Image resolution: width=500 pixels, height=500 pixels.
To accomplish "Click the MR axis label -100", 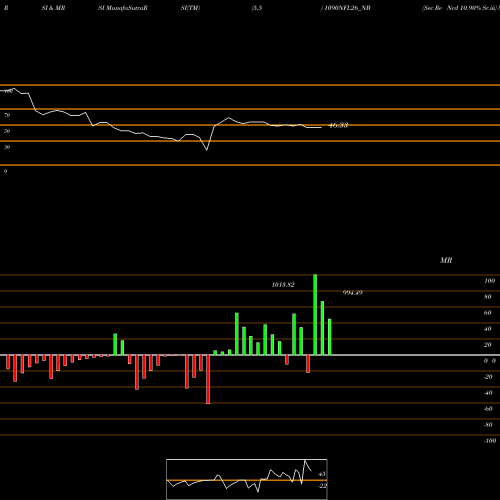I will click(x=490, y=441).
